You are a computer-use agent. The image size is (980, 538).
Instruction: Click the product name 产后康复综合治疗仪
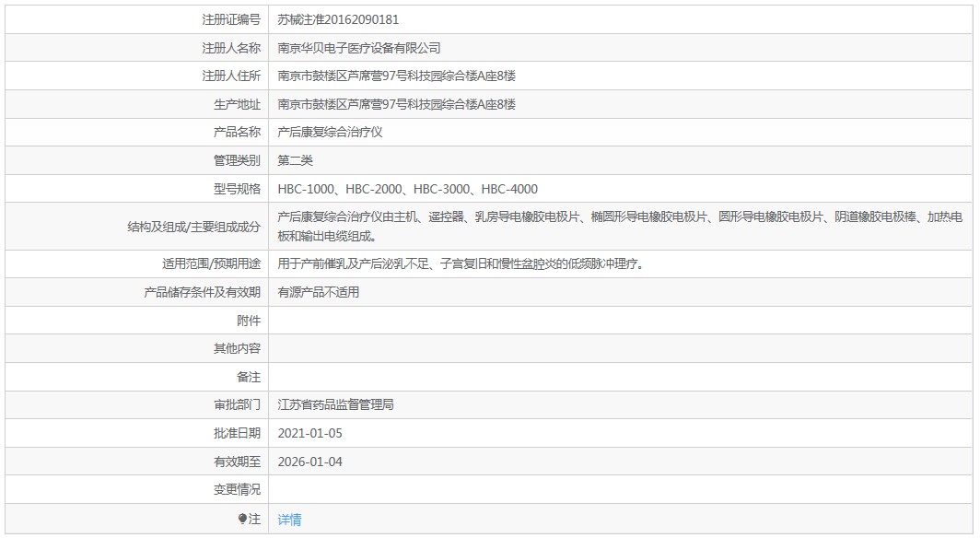330,132
